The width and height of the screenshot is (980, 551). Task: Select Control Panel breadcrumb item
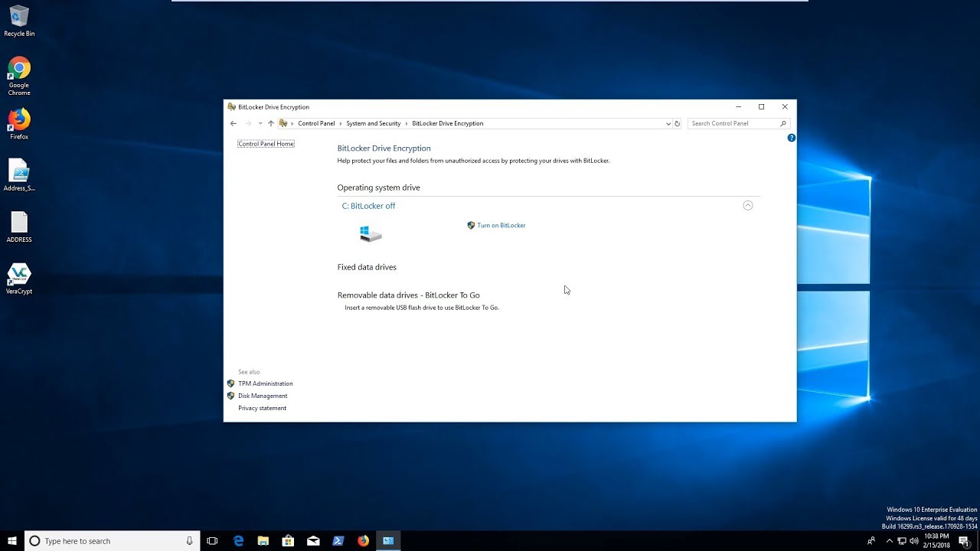(x=316, y=123)
